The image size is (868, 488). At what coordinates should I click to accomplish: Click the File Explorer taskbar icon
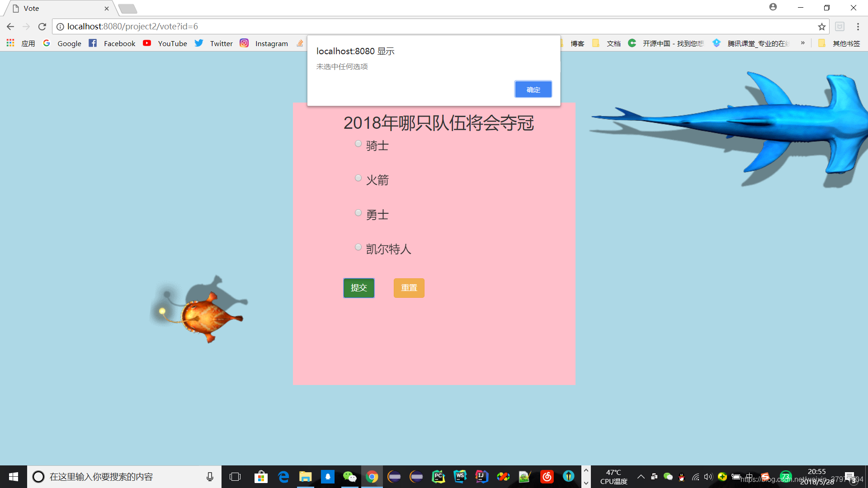[305, 476]
